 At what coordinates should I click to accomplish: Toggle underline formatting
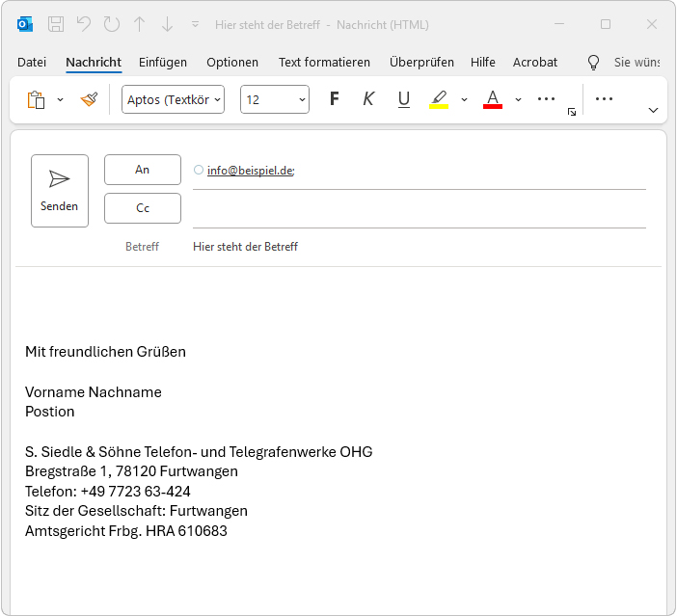[x=403, y=99]
